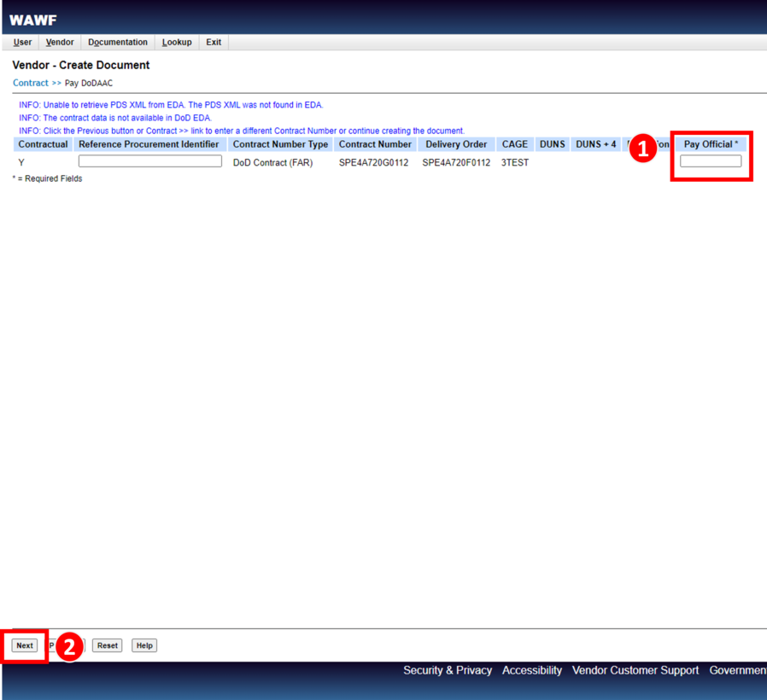767x700 pixels.
Task: Click the Contract Number column header
Action: (375, 144)
